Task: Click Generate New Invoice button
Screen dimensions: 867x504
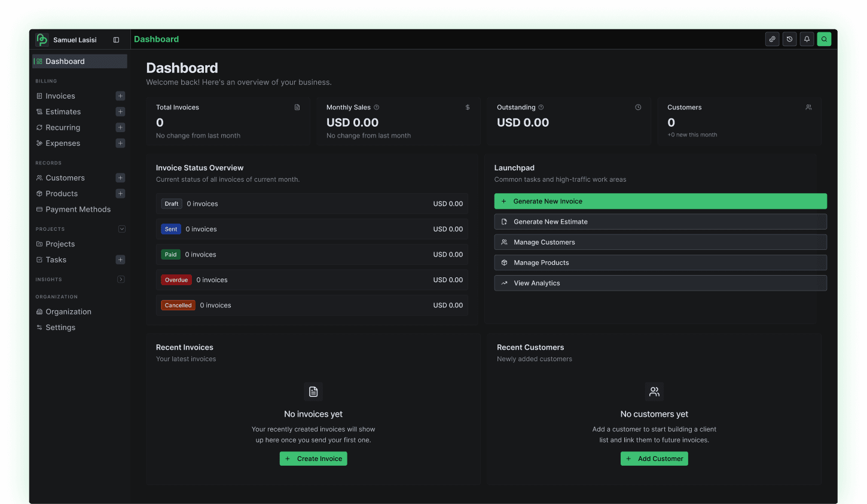Action: (661, 201)
